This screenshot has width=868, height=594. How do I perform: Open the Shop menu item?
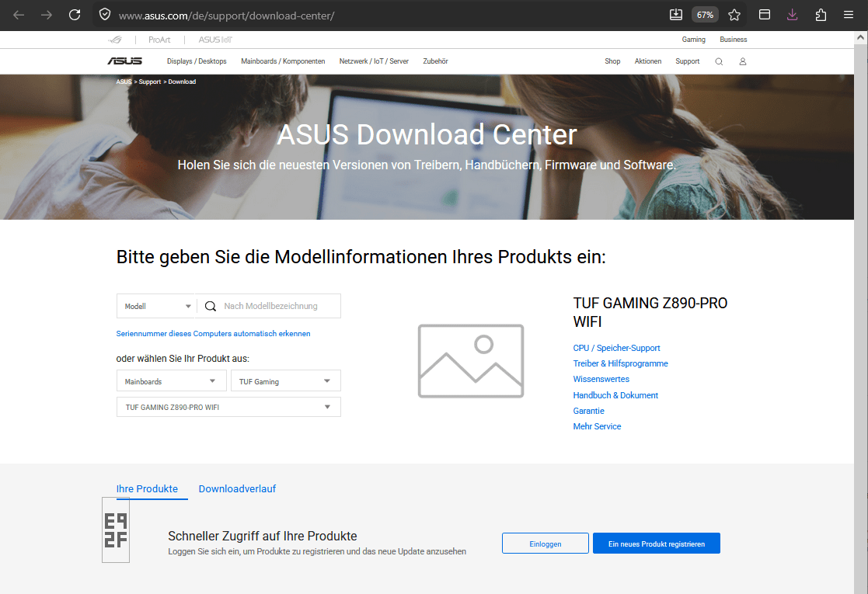[x=612, y=61]
